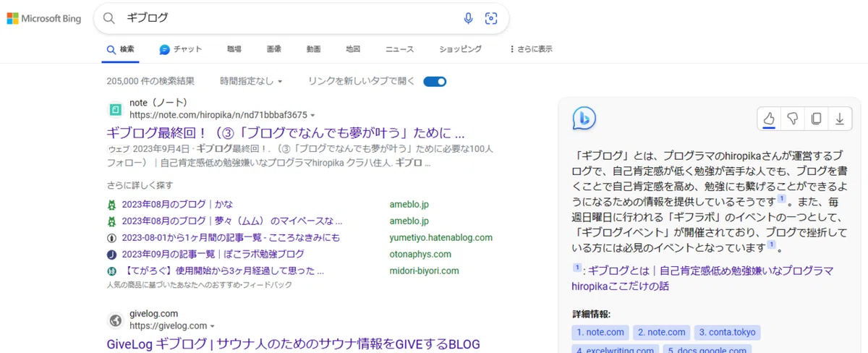Open 時間指定なし time filter dropdown
Image resolution: width=868 pixels, height=353 pixels.
pos(251,81)
